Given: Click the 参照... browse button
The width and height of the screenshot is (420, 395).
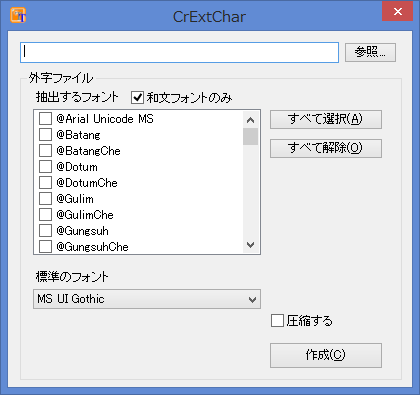Looking at the screenshot, I should pos(370,52).
